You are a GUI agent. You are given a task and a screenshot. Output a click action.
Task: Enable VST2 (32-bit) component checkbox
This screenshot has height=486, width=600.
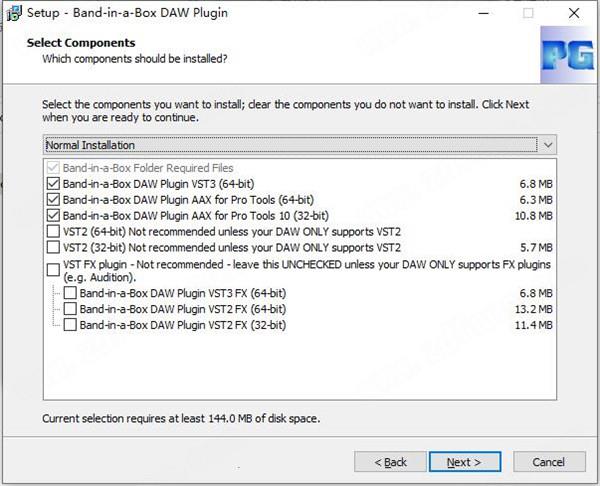click(x=53, y=248)
